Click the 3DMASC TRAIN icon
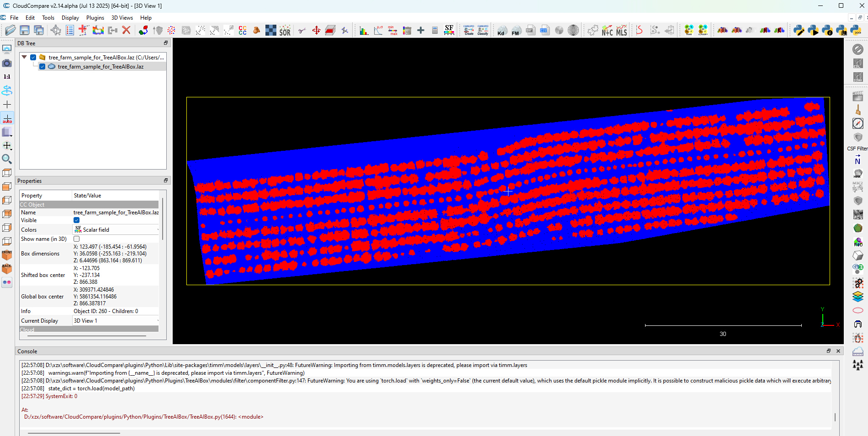Viewport: 868px width, 436px height. [688, 30]
